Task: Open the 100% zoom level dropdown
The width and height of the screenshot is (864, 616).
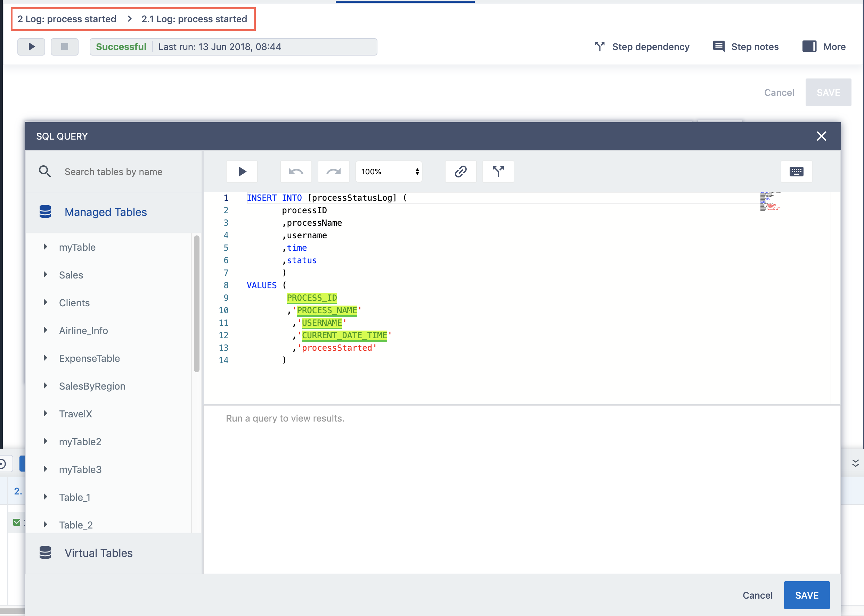Action: (x=389, y=172)
